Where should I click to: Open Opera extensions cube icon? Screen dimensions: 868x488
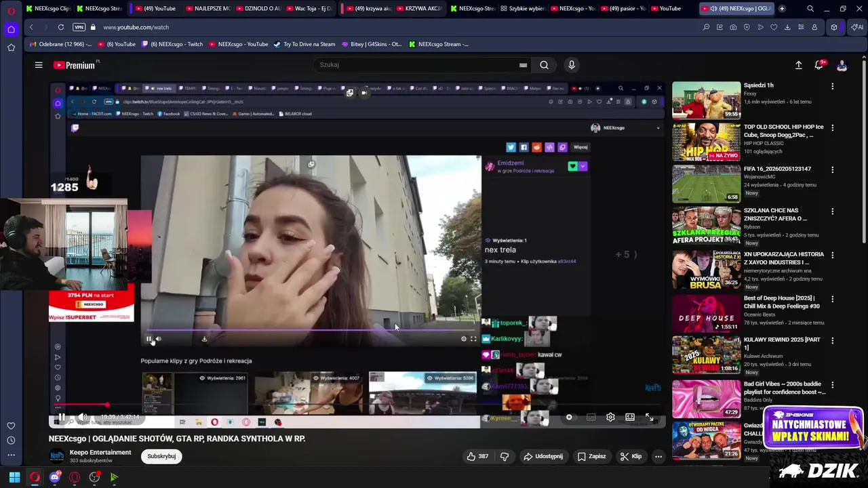pyautogui.click(x=834, y=27)
